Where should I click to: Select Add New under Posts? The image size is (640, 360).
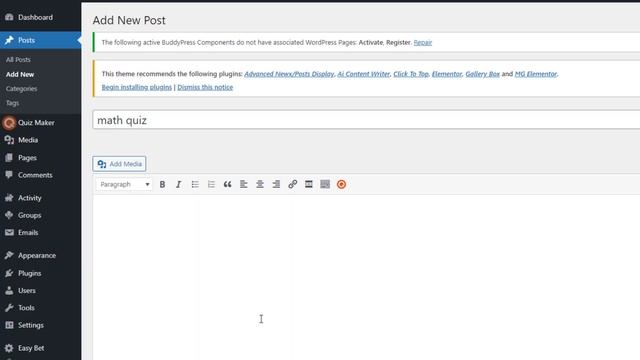click(x=20, y=74)
